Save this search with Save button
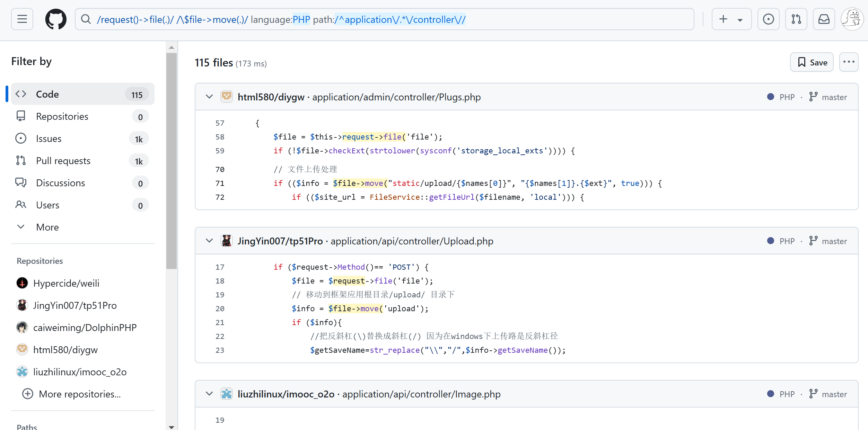 click(812, 62)
